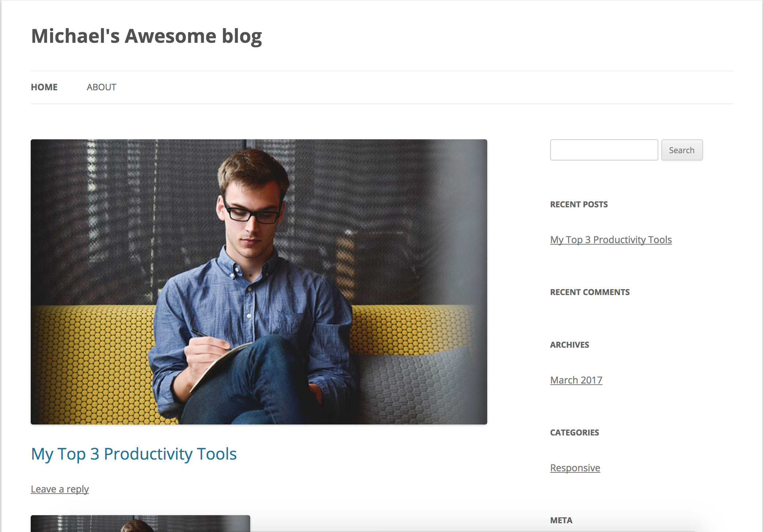
Task: Go to the ABOUT page
Action: coord(101,87)
